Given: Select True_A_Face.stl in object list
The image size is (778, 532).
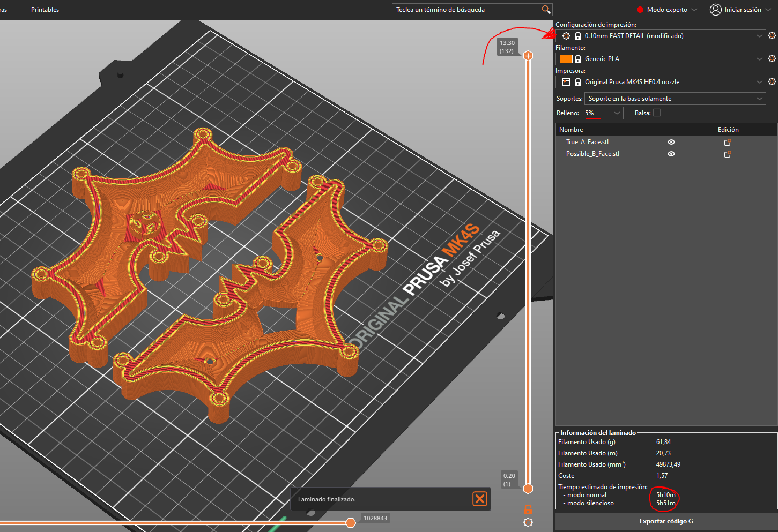Looking at the screenshot, I should point(587,142).
